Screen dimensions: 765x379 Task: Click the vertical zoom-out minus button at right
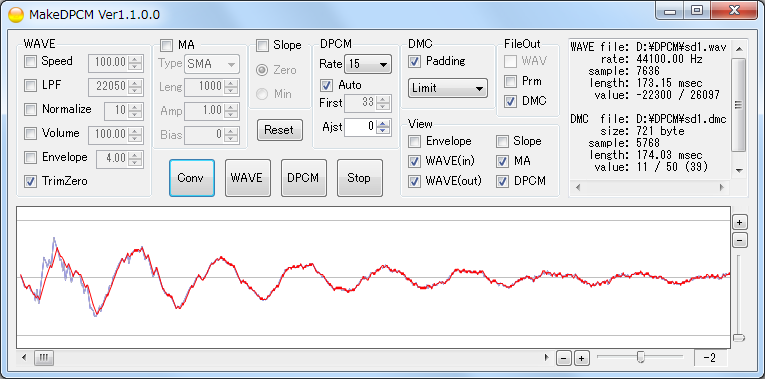tap(740, 240)
